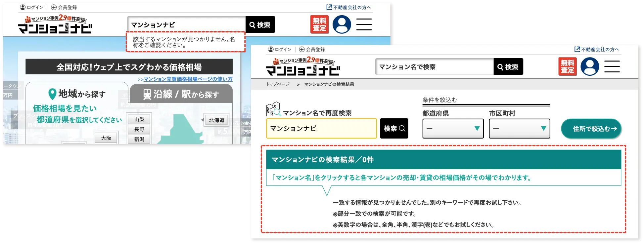Image resolution: width=644 pixels, height=244 pixels.
Task: Select the 地域から探す tab
Action: (x=77, y=94)
